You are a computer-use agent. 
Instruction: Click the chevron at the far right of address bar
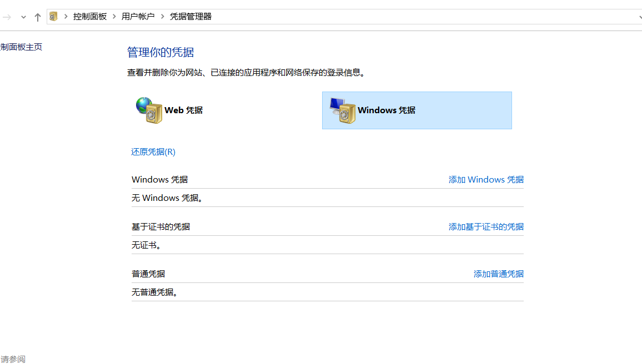639,17
